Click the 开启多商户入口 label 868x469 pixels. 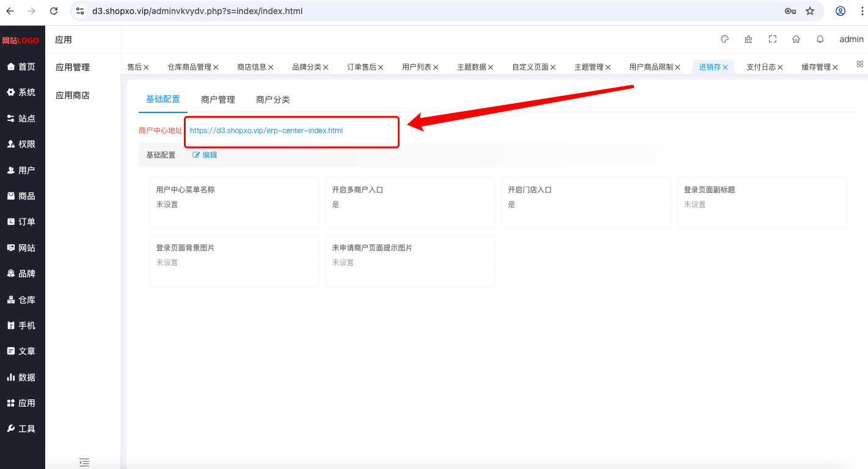click(x=358, y=190)
